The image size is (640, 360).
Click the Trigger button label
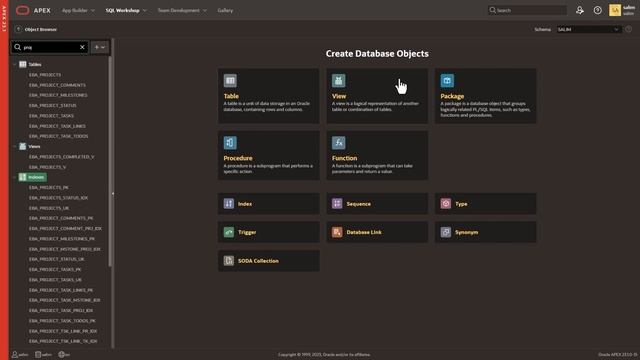click(x=247, y=232)
